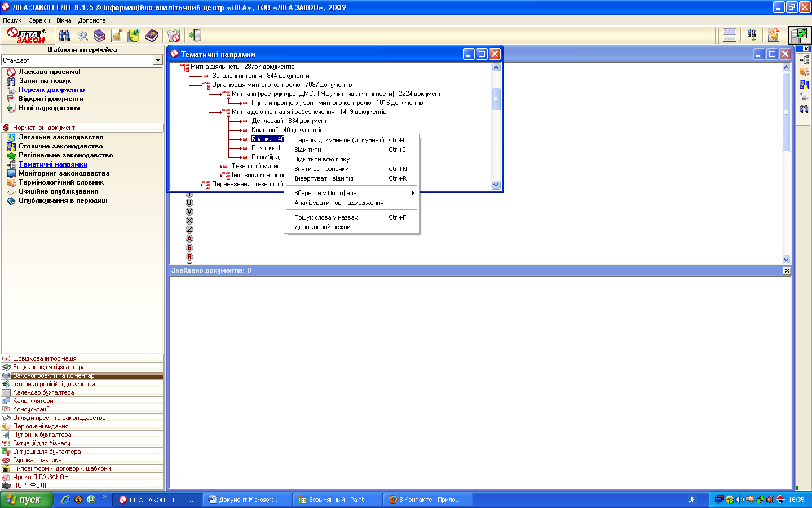
Task: Click the Ukrainian coat of arms side icon
Action: (x=804, y=84)
